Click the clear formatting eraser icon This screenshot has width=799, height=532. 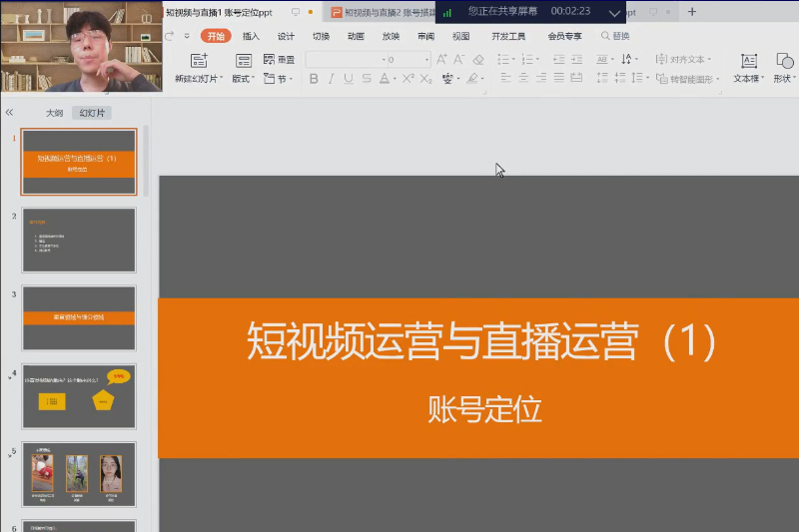click(x=477, y=60)
